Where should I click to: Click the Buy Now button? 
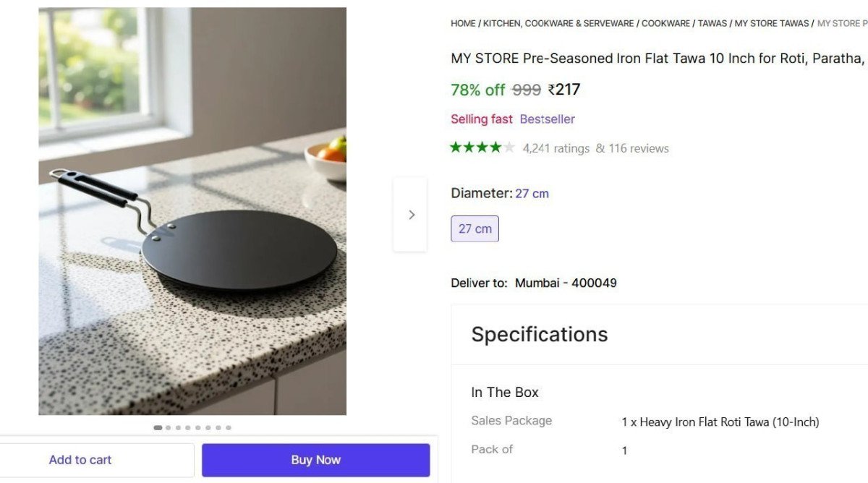coord(315,459)
